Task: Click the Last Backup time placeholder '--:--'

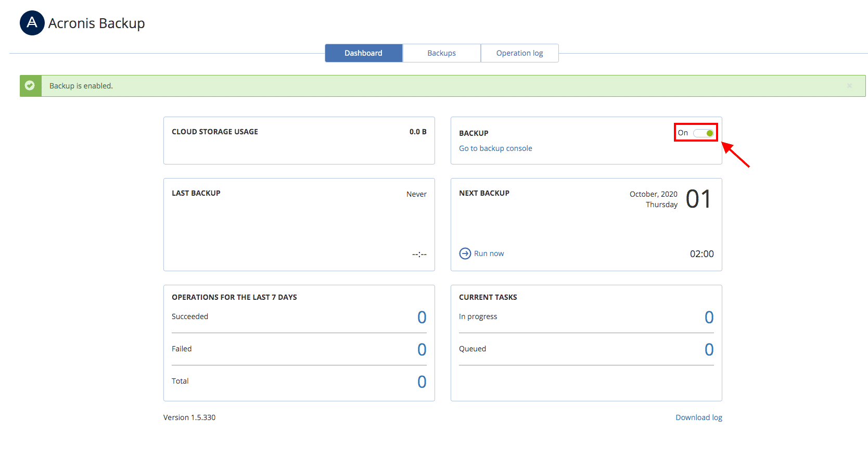Action: click(419, 255)
